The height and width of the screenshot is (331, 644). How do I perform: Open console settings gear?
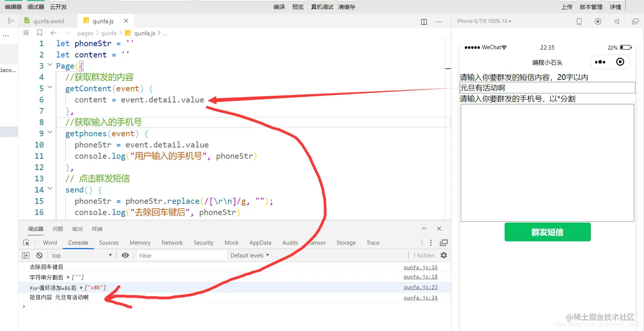[444, 256]
